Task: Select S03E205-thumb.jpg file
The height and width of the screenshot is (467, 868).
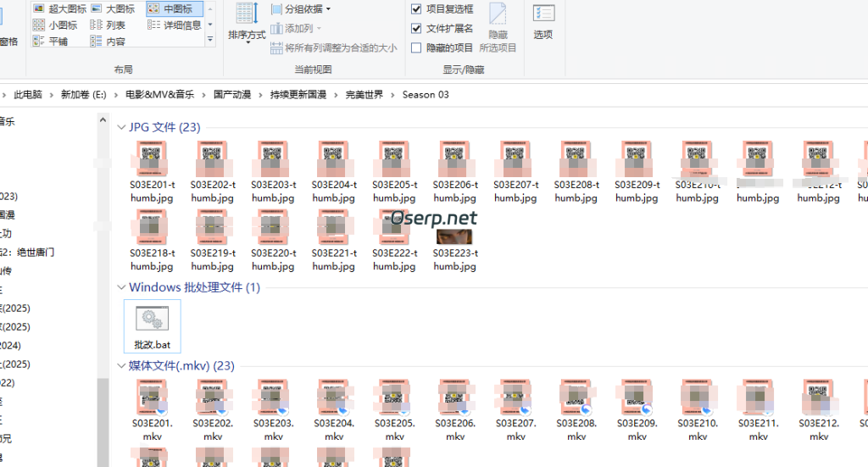Action: pos(394,171)
